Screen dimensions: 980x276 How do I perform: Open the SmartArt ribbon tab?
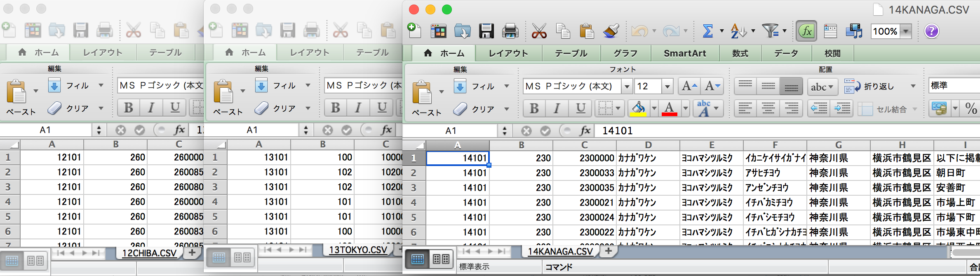685,54
